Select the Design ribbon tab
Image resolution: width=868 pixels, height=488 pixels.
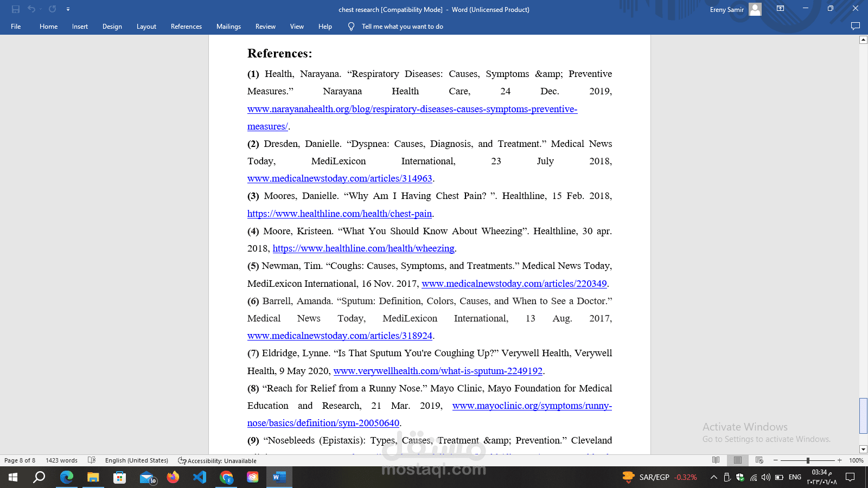pyautogui.click(x=112, y=27)
